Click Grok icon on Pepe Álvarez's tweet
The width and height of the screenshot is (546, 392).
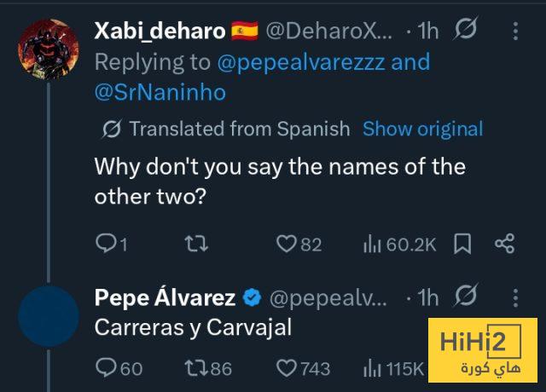click(466, 297)
